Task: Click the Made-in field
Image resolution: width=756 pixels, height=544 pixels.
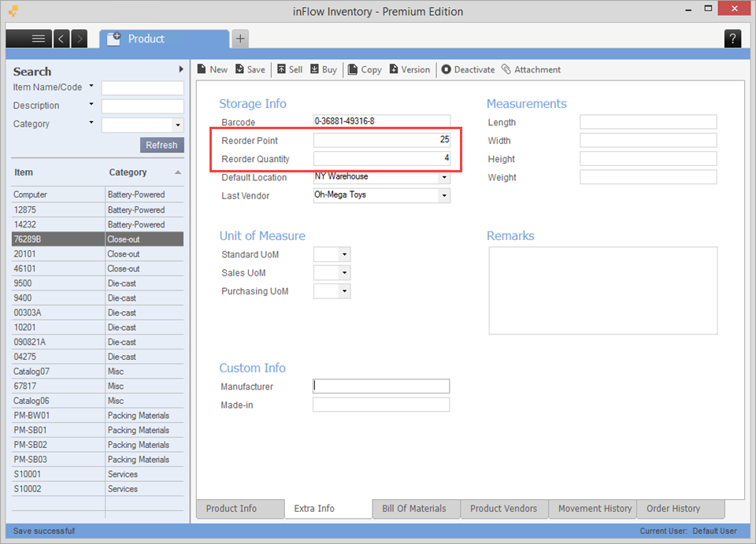Action: (381, 405)
